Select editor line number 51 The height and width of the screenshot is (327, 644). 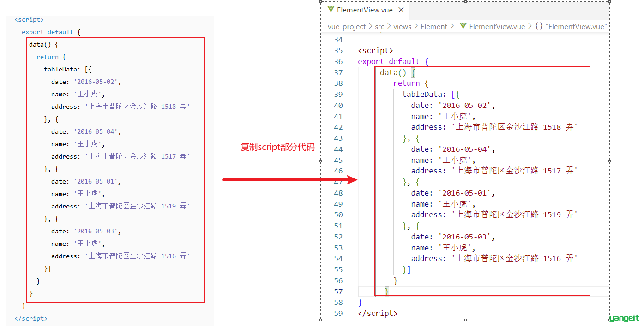pyautogui.click(x=338, y=226)
